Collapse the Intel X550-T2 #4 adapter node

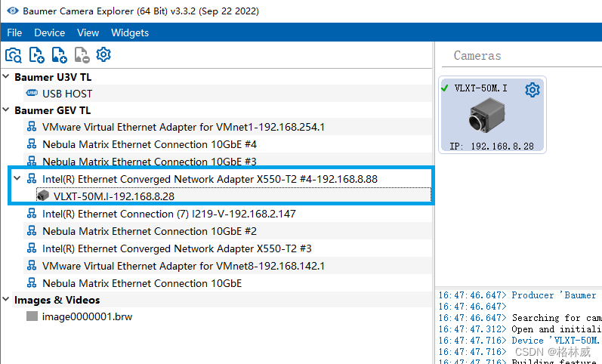[17, 178]
